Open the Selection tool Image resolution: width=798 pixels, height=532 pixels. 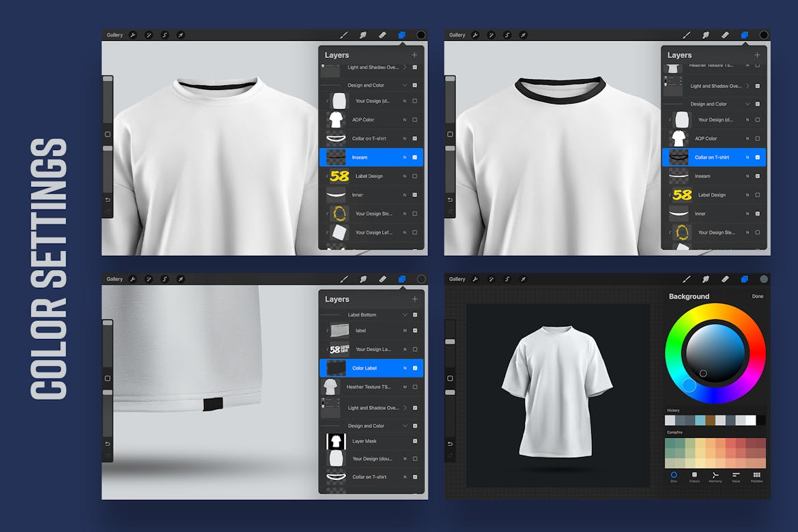(165, 35)
